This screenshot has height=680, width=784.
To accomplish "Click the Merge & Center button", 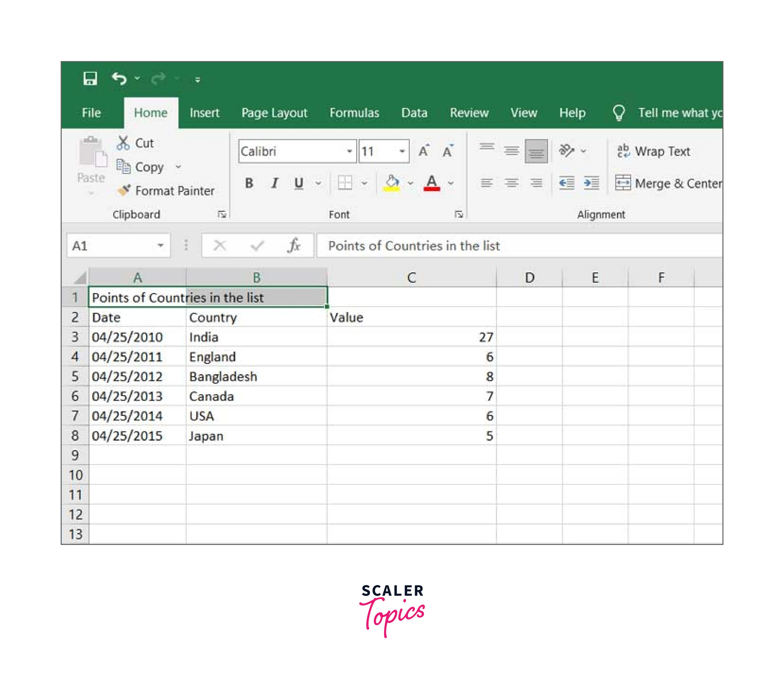I will 668,183.
